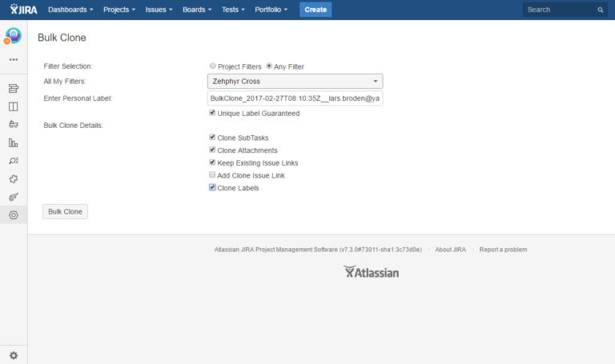615x364 pixels.
Task: Open the Portfolio dropdown menu
Action: click(x=271, y=10)
